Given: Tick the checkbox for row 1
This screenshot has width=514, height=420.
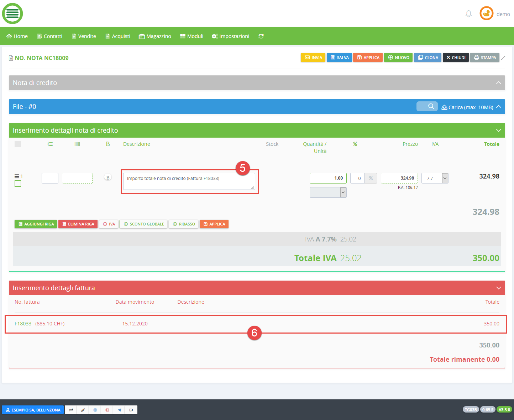Looking at the screenshot, I should pos(18,184).
